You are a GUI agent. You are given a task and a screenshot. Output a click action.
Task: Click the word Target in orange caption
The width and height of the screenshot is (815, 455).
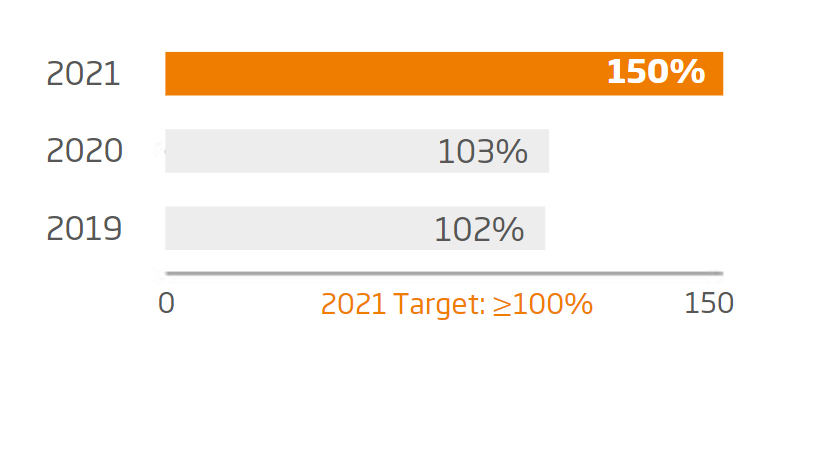pos(439,305)
